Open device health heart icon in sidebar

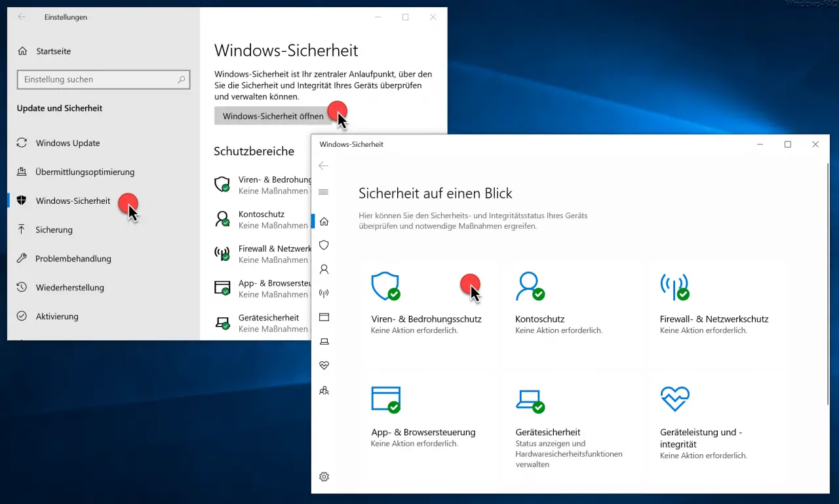(323, 365)
